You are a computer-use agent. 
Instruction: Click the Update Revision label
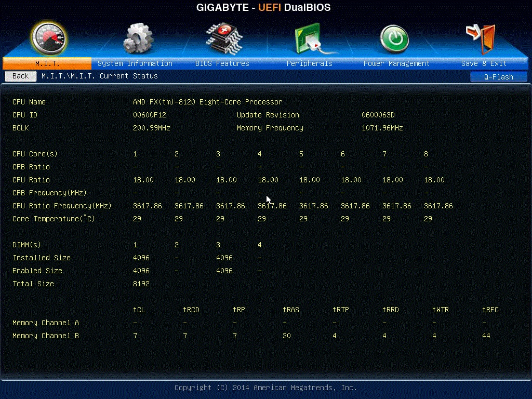pos(268,115)
